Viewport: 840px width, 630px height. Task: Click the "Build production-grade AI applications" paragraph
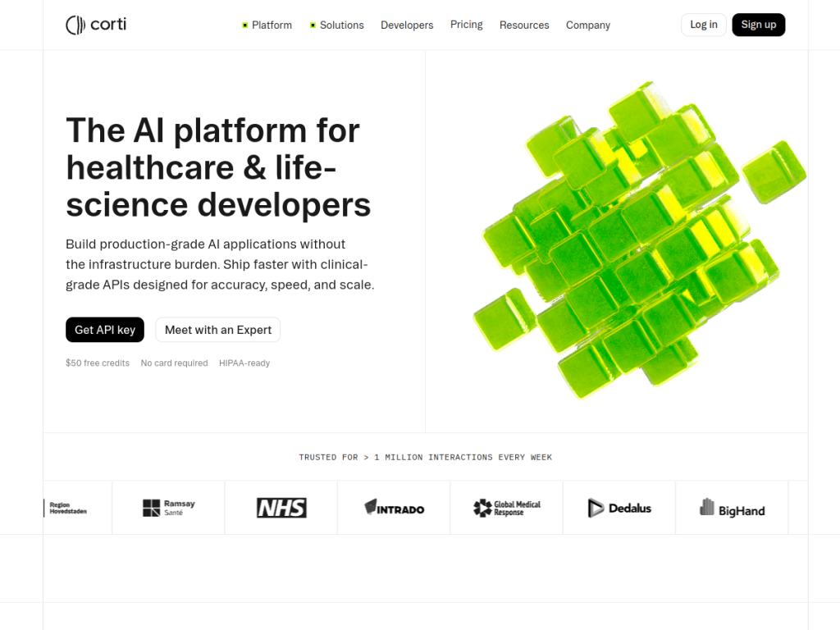(220, 265)
